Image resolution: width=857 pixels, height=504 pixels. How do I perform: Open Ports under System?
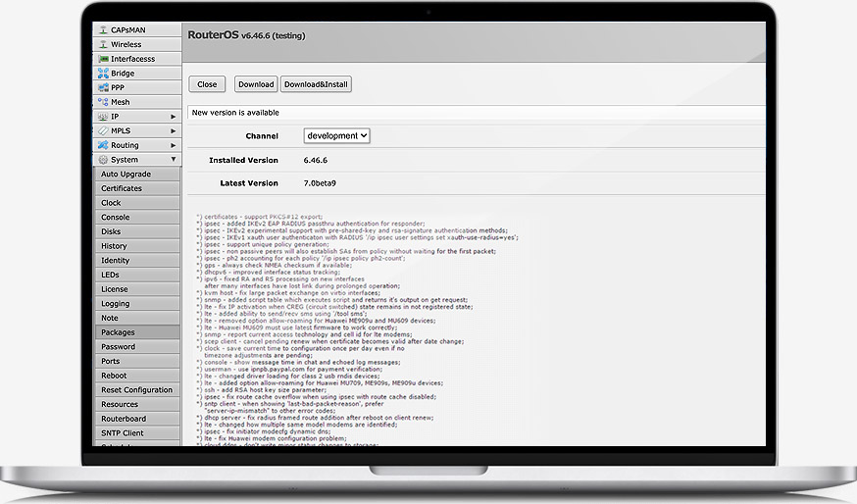click(x=137, y=361)
